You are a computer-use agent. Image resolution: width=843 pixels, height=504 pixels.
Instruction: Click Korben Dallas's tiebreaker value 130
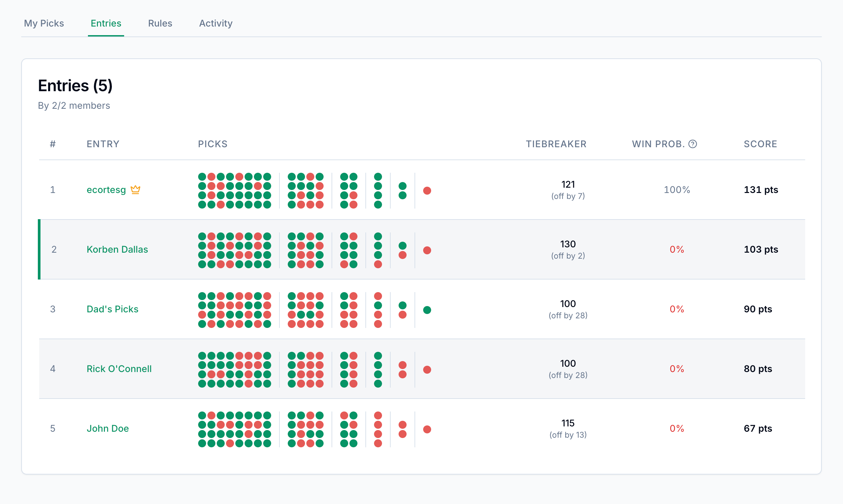coord(568,244)
